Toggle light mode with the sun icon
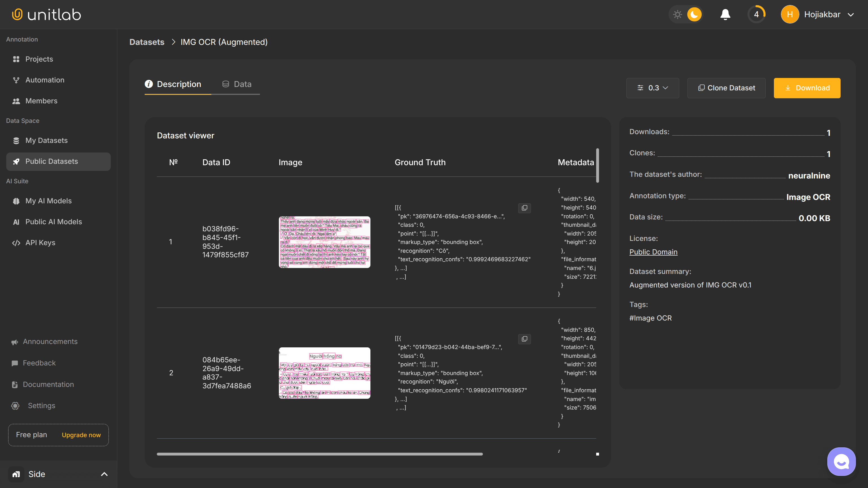The height and width of the screenshot is (488, 868). pos(678,14)
